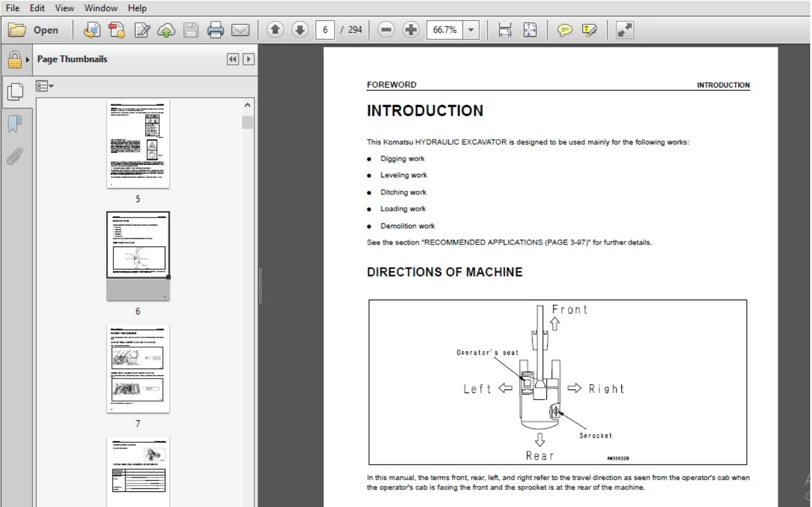Select the page 7 thumbnail
The height and width of the screenshot is (507, 812).
tap(138, 369)
